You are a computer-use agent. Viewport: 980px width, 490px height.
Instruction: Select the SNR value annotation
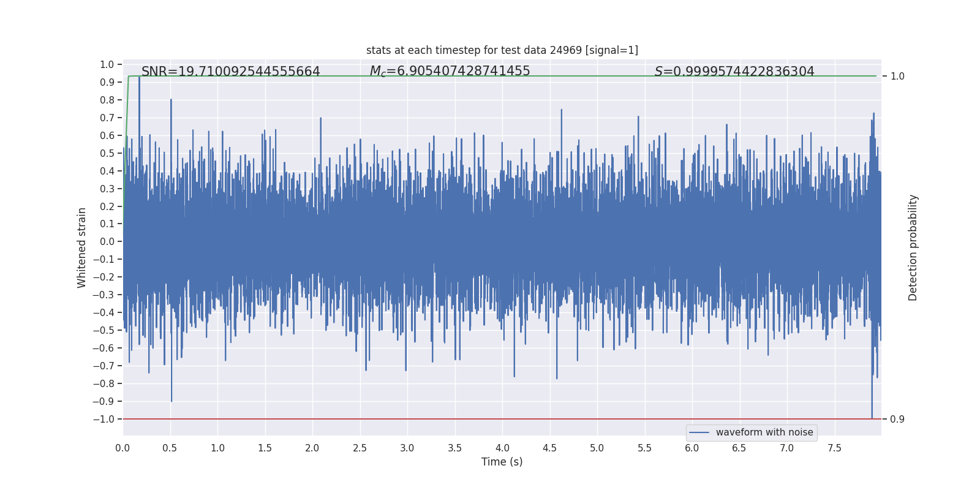(x=231, y=72)
